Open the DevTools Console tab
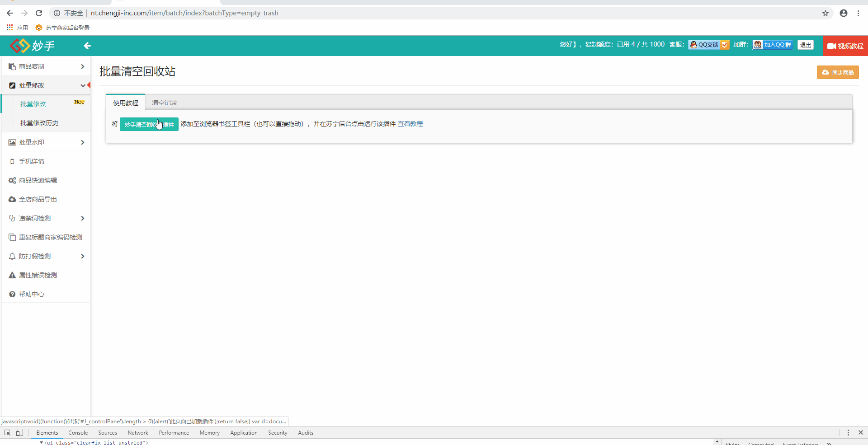 pos(78,433)
